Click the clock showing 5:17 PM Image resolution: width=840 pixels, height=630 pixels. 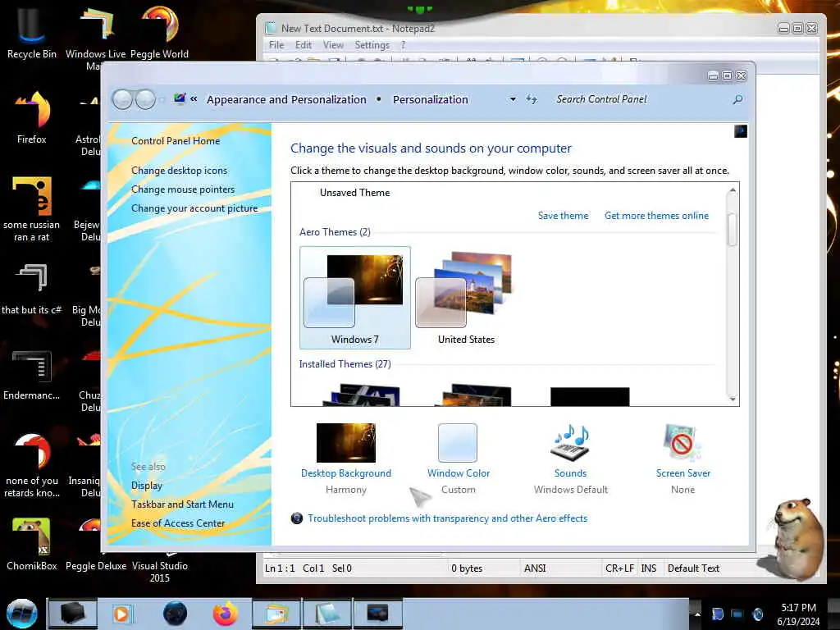798,614
